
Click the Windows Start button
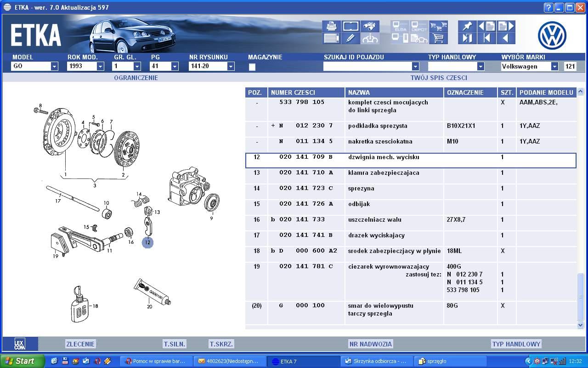click(x=22, y=361)
